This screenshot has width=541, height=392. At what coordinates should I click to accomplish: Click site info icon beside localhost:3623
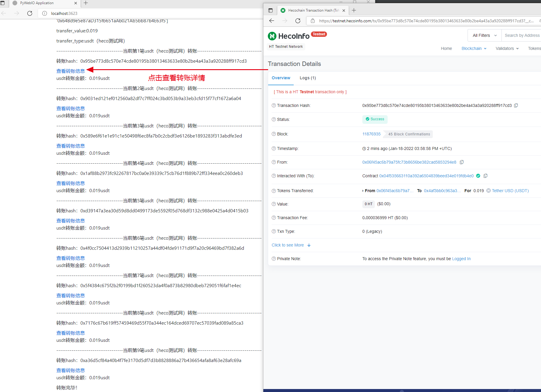(45, 13)
